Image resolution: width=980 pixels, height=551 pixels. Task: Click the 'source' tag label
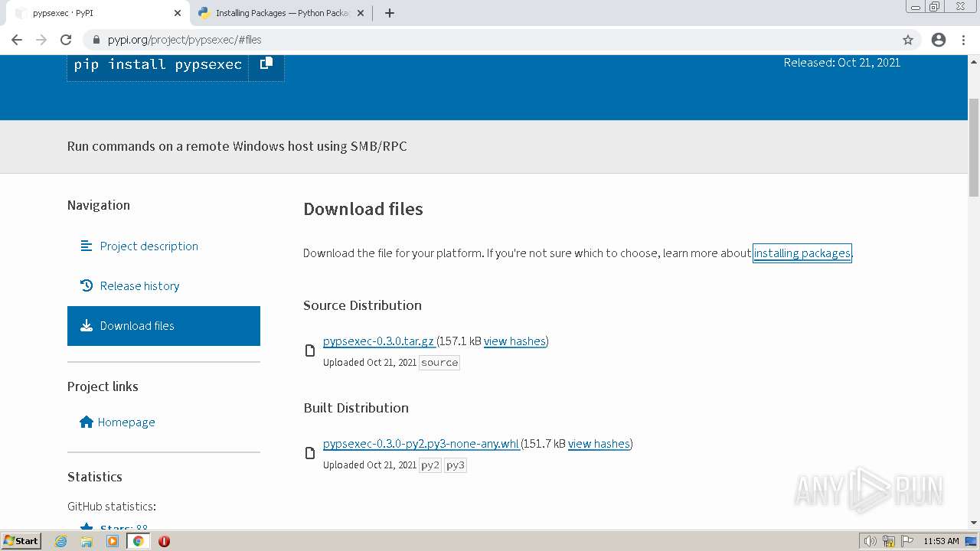(439, 363)
